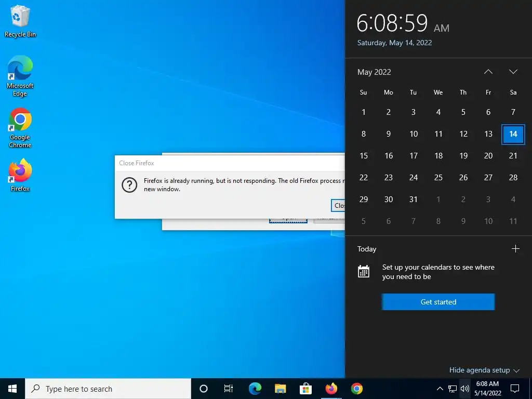Viewport: 532px width, 399px height.
Task: Select May 17 in the calendar
Action: click(x=413, y=156)
